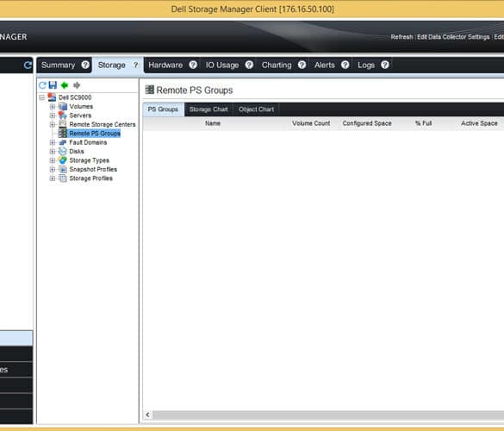Screen dimensions: 504x431
Task: Click the Snapshot Profiles icon
Action: [x=63, y=169]
